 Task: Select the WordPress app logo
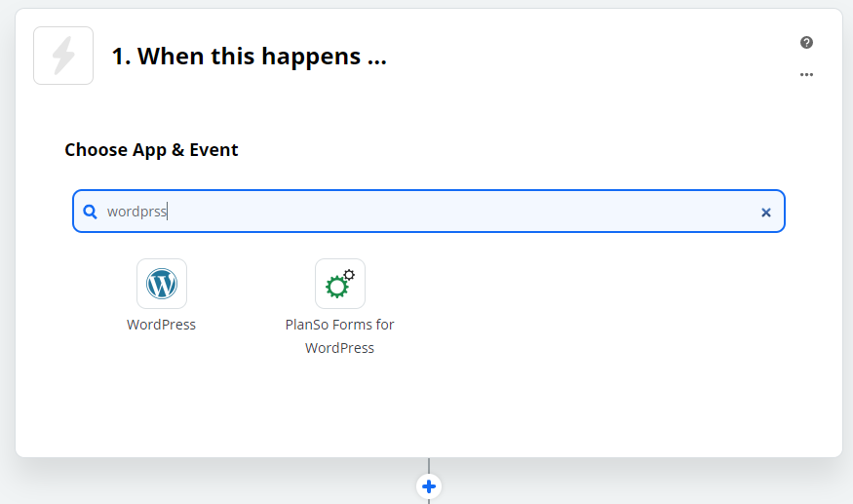point(162,284)
